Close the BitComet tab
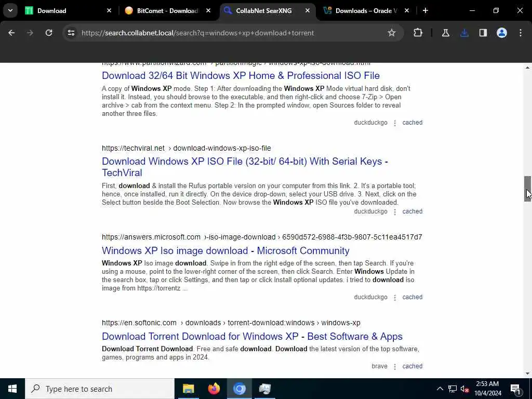The height and width of the screenshot is (399, 532). pyautogui.click(x=208, y=11)
